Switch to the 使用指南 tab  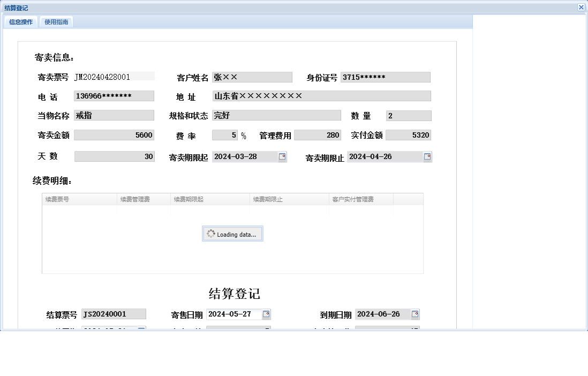tap(57, 22)
